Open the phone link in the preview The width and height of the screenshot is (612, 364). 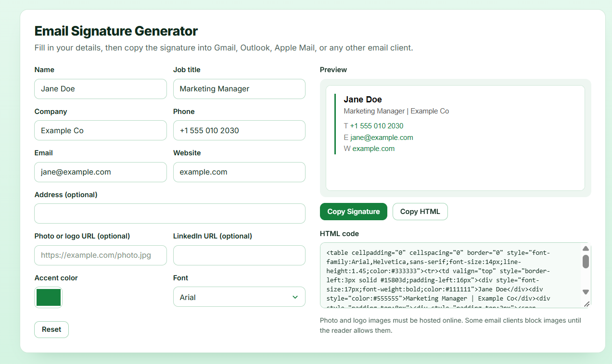pyautogui.click(x=377, y=126)
